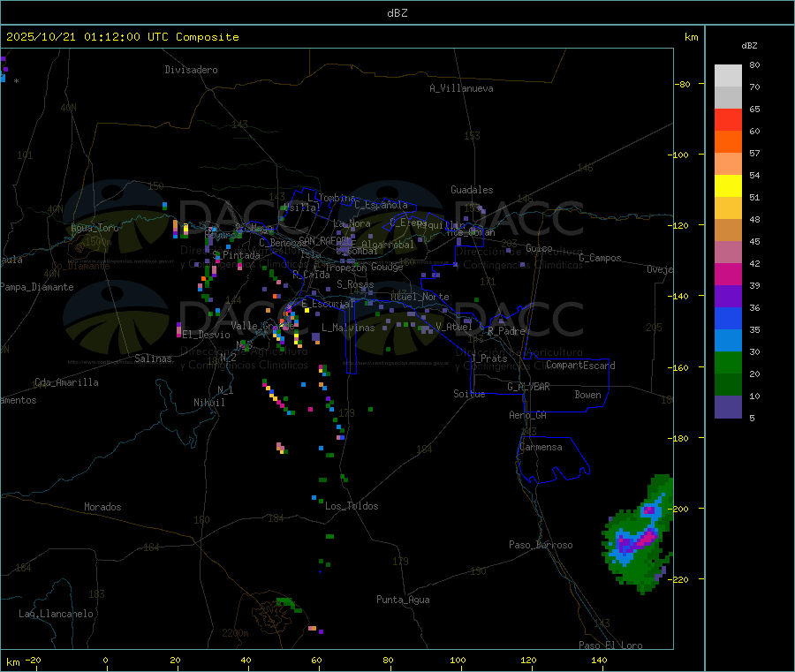Click the gold 51 dBZ legend swatch
Viewport: 795px width, 672px height.
click(x=728, y=208)
